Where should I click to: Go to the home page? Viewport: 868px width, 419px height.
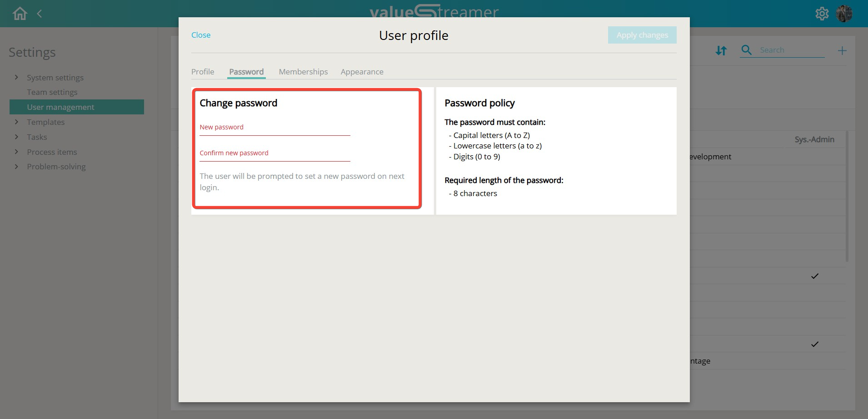click(19, 13)
